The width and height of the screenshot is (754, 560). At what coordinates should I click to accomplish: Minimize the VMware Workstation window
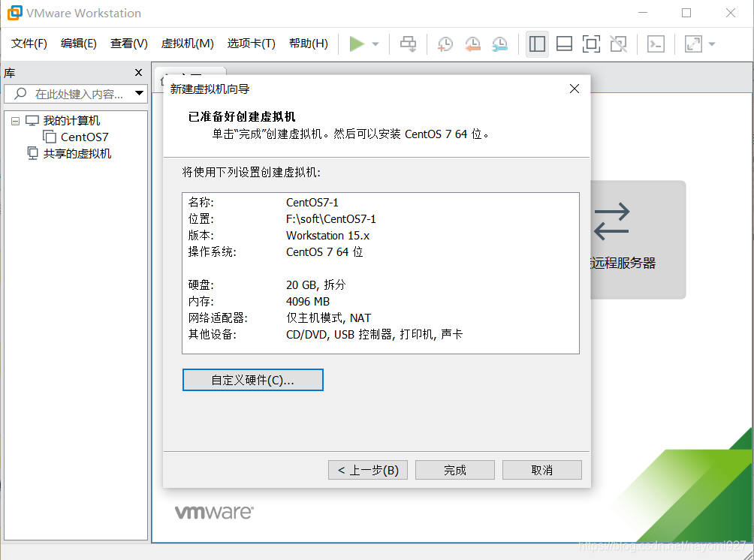pyautogui.click(x=643, y=13)
